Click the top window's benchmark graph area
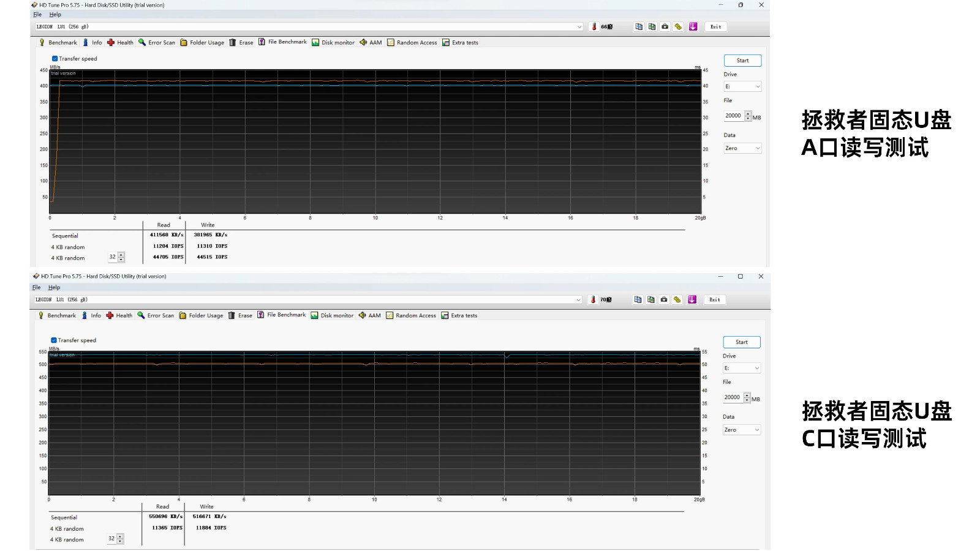 coord(375,141)
